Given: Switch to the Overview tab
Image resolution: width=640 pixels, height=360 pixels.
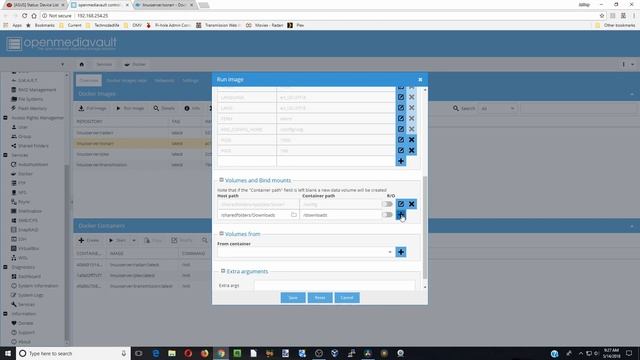Looking at the screenshot, I should pos(89,80).
